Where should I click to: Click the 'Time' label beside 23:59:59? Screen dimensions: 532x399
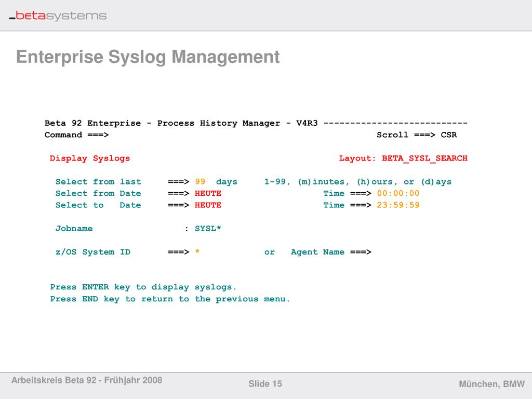pyautogui.click(x=334, y=205)
